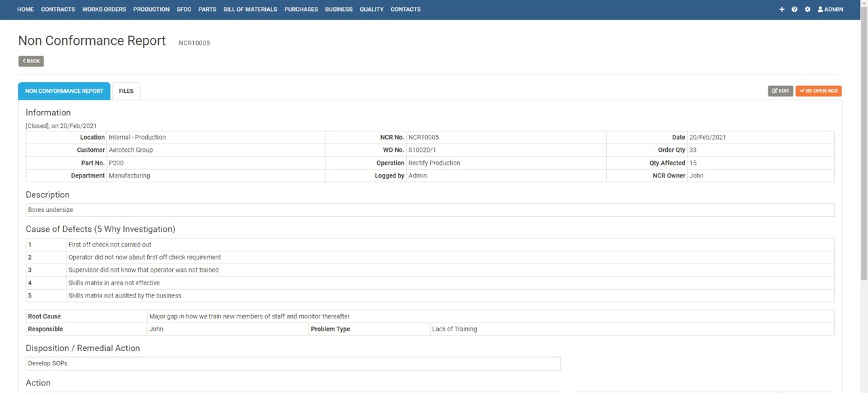The image size is (868, 393).
Task: Click the RE-OPEN NCR button
Action: (818, 90)
